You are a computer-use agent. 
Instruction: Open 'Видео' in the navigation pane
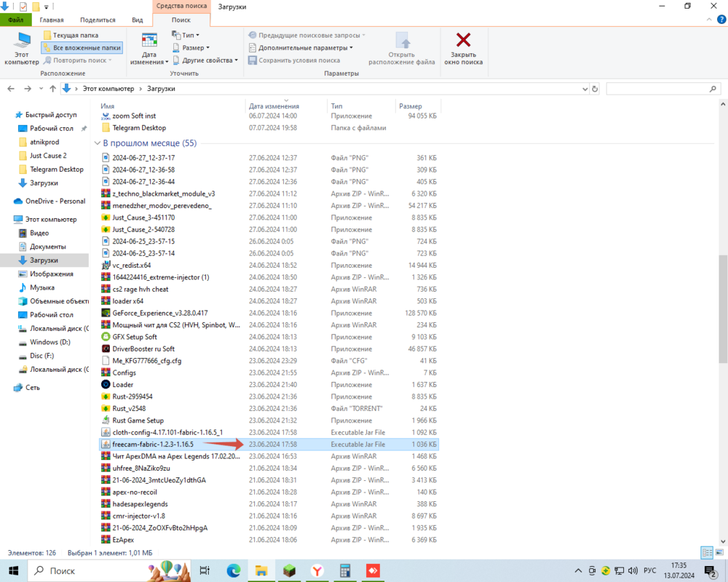pos(39,233)
